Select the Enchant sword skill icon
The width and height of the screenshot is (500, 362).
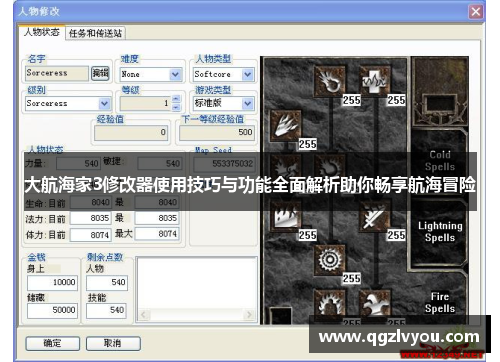click(375, 216)
